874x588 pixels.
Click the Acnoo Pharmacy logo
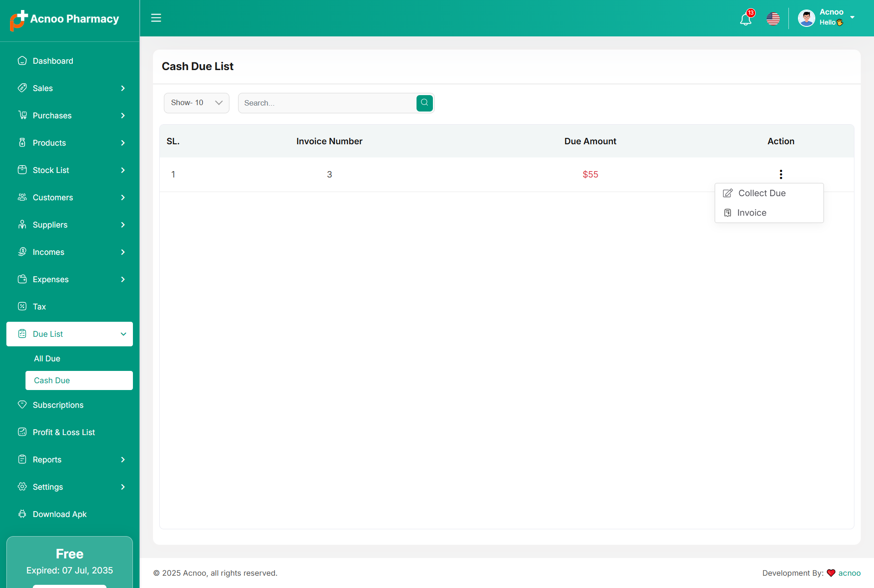pyautogui.click(x=65, y=19)
